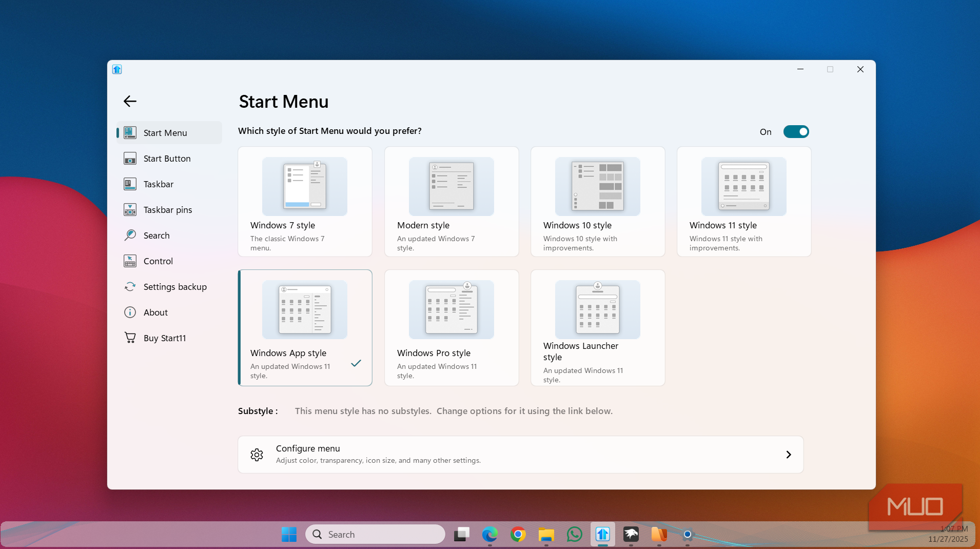980x549 pixels.
Task: Expand Configure menu with chevron arrow
Action: click(789, 455)
